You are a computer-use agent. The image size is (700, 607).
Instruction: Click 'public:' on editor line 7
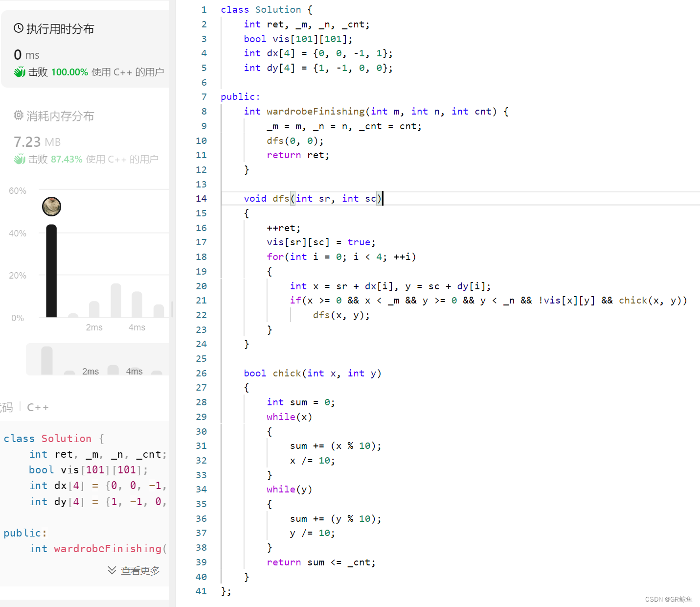click(x=240, y=96)
